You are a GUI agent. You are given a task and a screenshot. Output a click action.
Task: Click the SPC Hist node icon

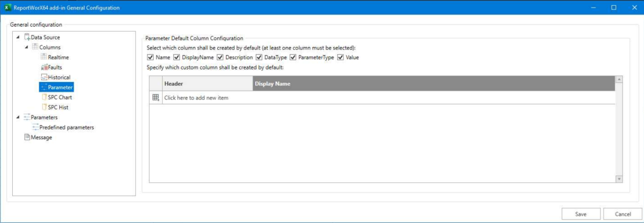[x=44, y=107]
